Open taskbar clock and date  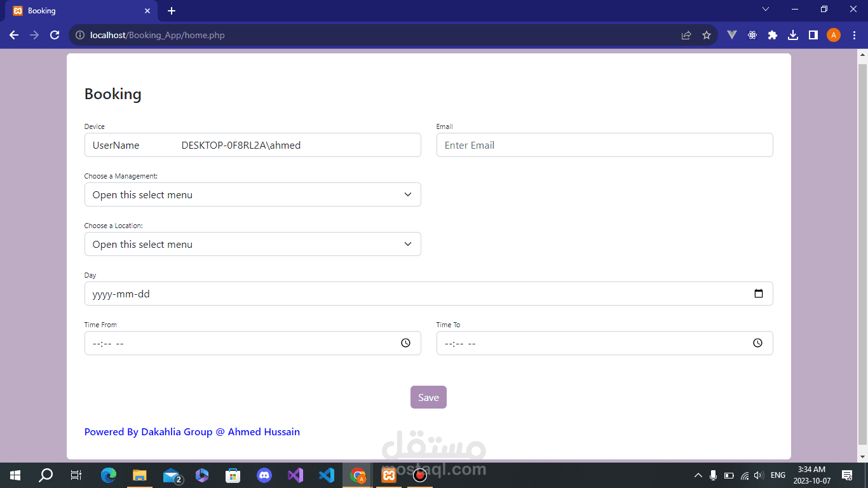tap(811, 475)
